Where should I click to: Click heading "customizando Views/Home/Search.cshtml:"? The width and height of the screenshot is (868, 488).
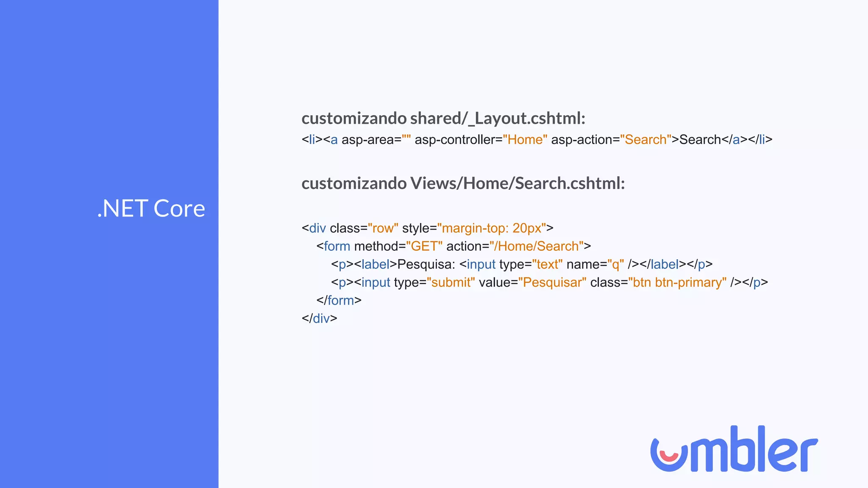tap(463, 183)
